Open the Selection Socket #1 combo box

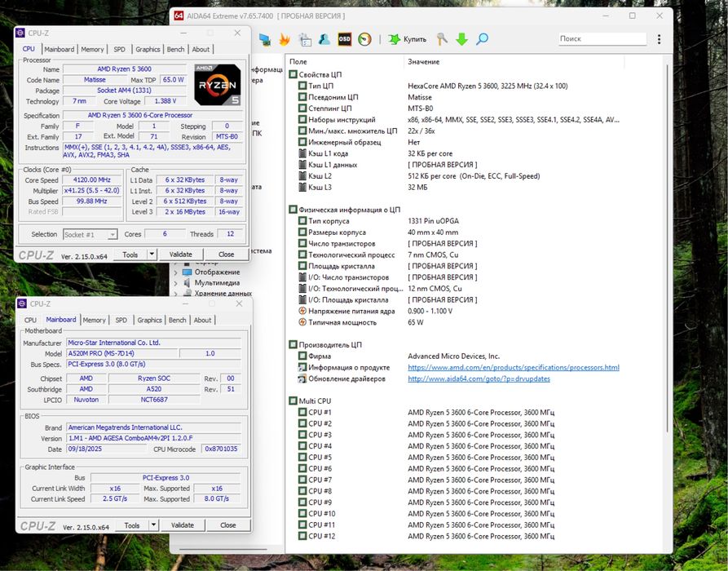(x=90, y=235)
